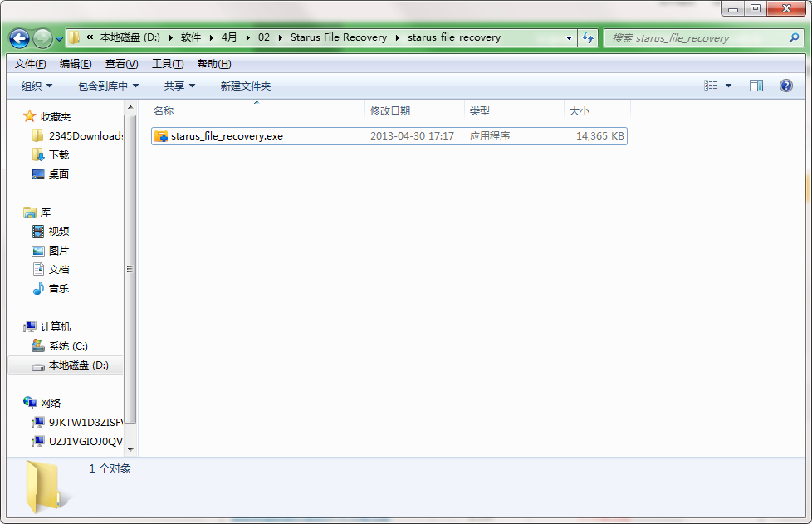Open the recent locations dropdown arrow
This screenshot has width=812, height=524.
(x=59, y=39)
